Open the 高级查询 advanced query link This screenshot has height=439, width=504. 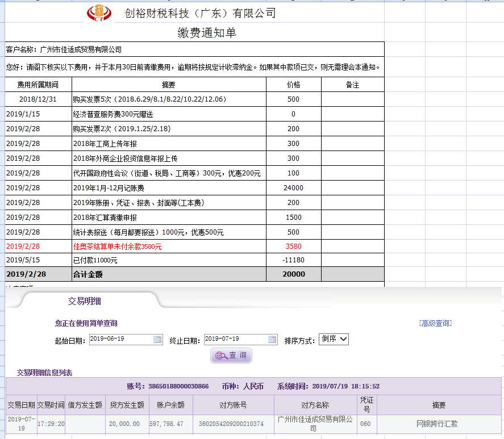(x=435, y=323)
